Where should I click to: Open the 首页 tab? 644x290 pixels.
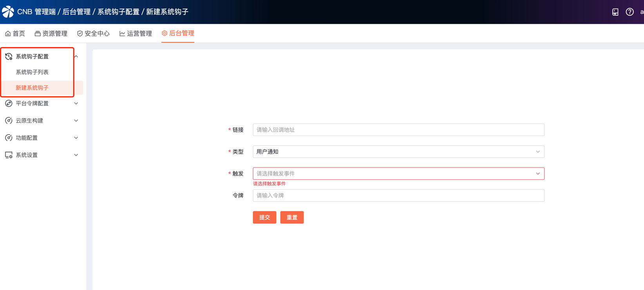pos(15,34)
